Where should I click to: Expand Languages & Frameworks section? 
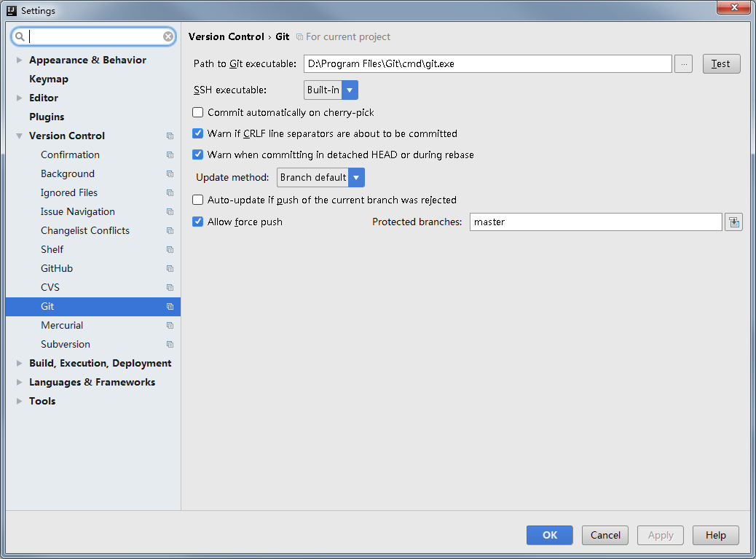click(x=19, y=382)
